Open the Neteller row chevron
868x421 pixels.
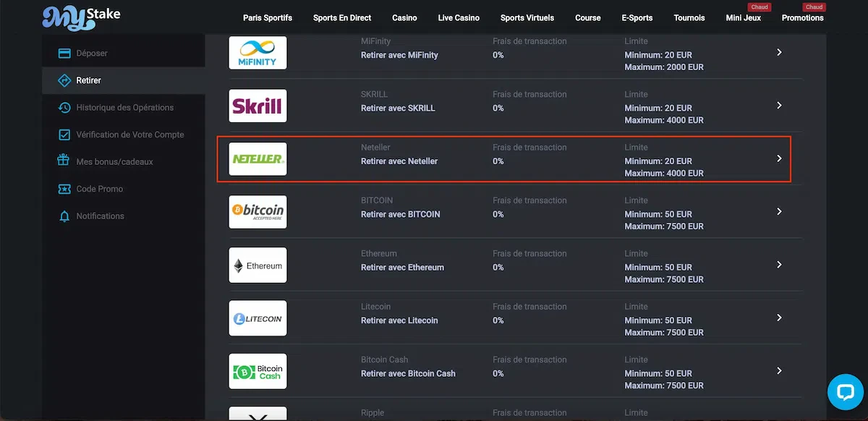click(779, 158)
